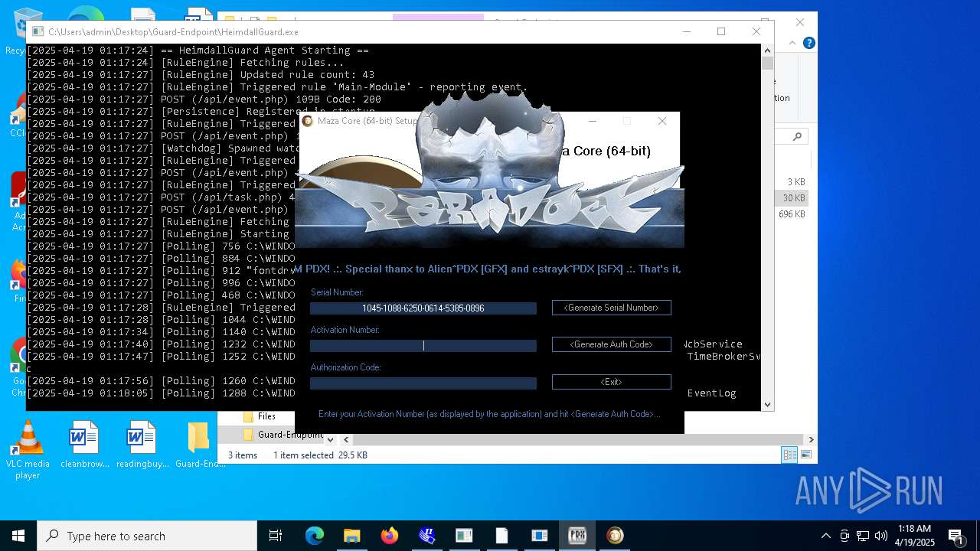Click the <Generate Serial Number> button

point(611,308)
